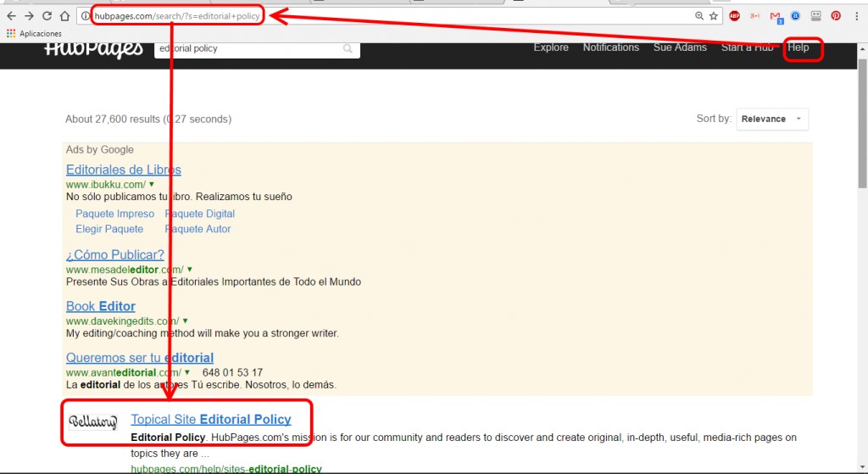Reload the page with the refresh icon
This screenshot has height=474, width=868.
click(47, 16)
